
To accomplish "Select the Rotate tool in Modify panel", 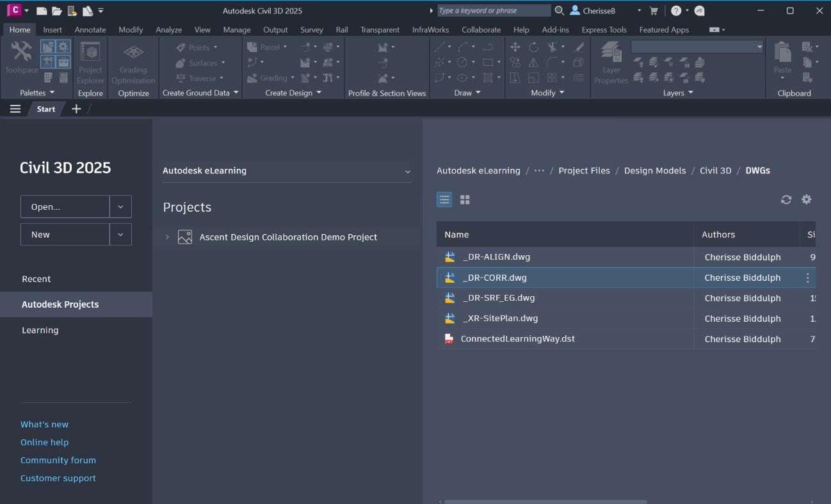I will coord(533,47).
